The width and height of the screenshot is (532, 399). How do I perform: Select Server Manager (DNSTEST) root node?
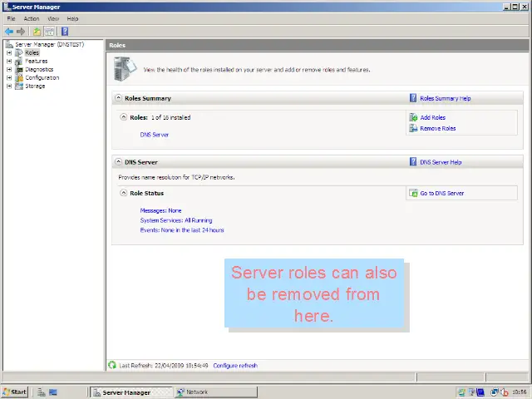coord(50,44)
